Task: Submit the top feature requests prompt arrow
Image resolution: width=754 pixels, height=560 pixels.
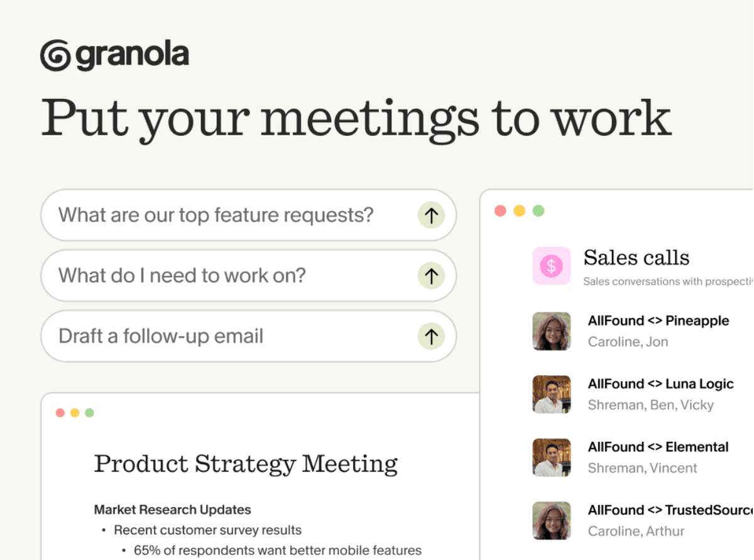Action: (431, 216)
